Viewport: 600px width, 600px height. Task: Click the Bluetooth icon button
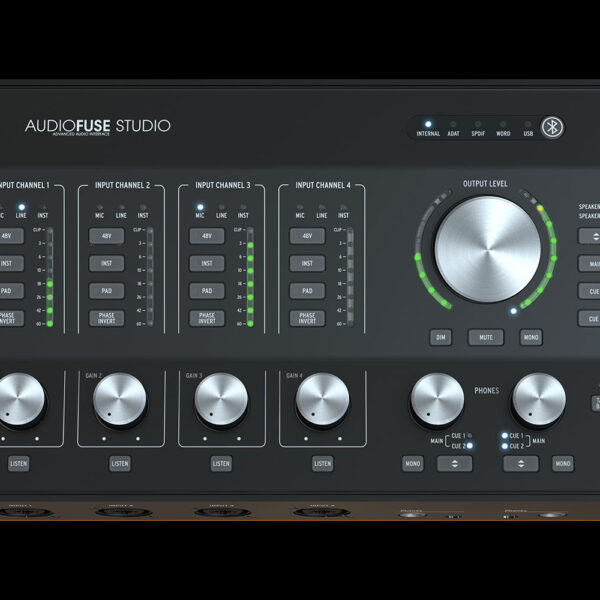[552, 127]
